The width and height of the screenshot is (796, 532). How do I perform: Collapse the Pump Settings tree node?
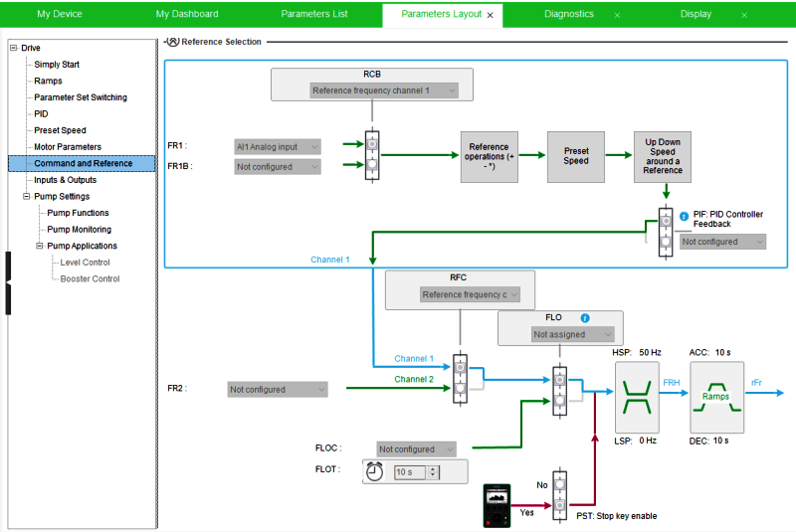click(x=27, y=196)
